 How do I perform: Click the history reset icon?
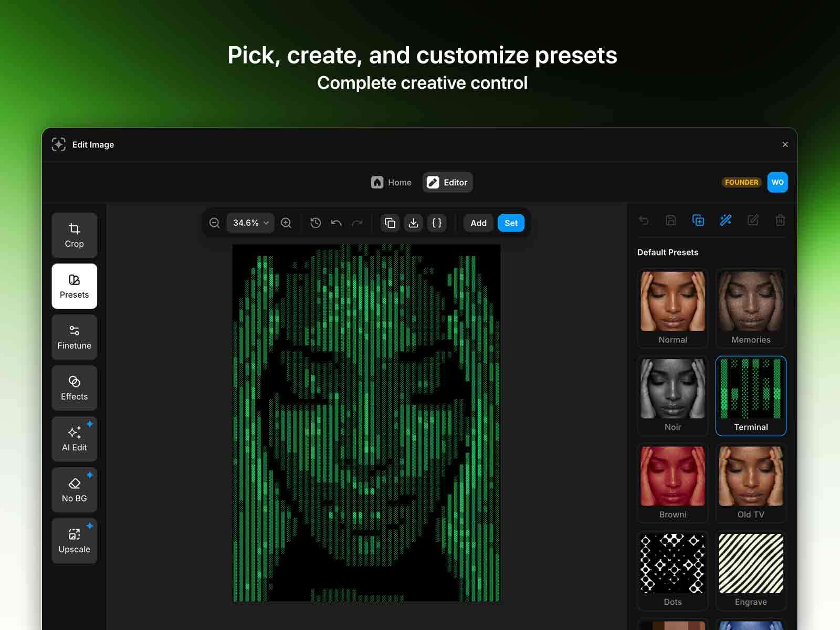pyautogui.click(x=315, y=223)
